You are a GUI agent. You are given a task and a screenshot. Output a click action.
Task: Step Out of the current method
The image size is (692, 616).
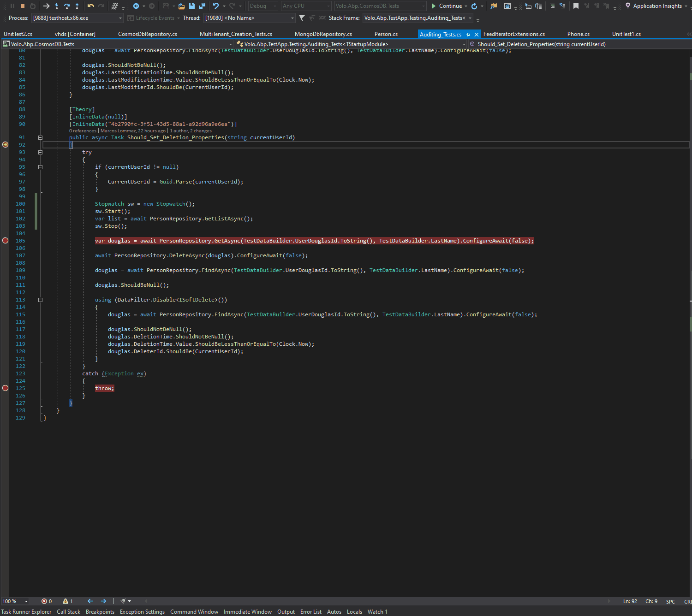[76, 6]
